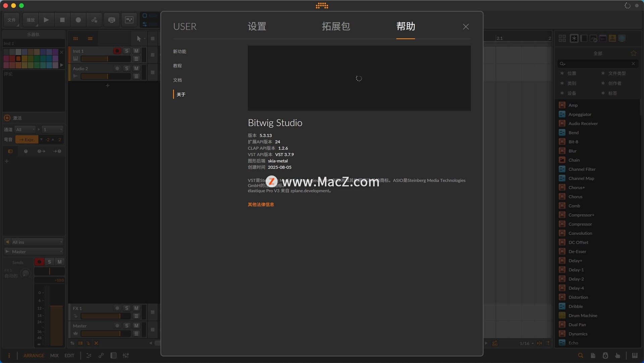644x363 pixels.
Task: Select the pointer tool in arranger
Action: pyautogui.click(x=139, y=39)
